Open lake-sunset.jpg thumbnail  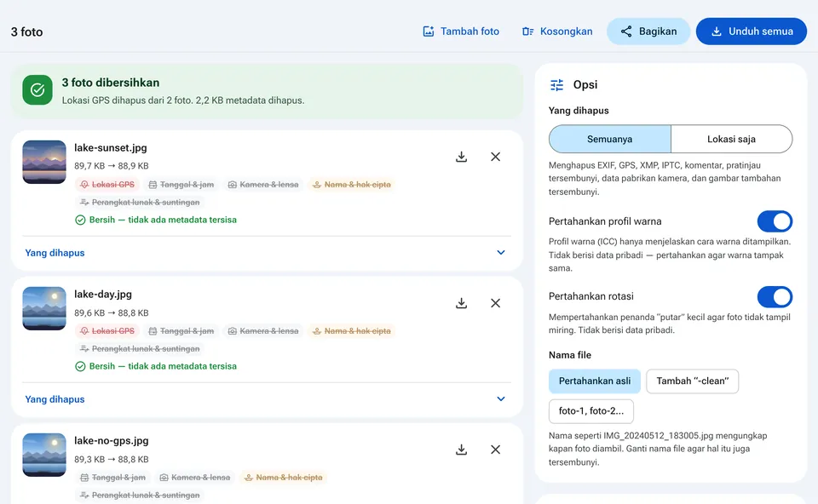coord(44,162)
